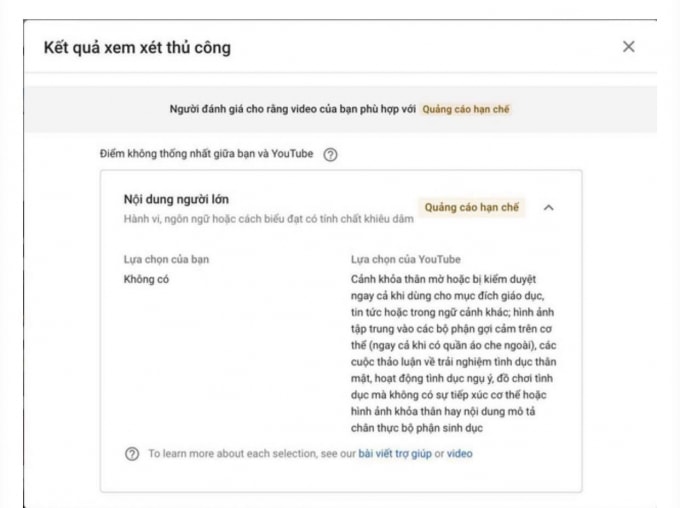Open help icon beside Điểm không thống nhất

tap(330, 154)
